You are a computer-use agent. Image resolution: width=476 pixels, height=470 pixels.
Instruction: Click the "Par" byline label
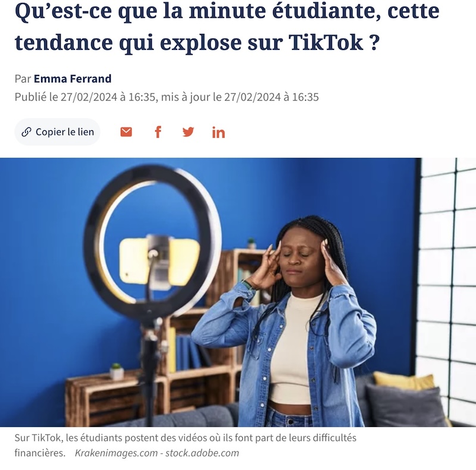tap(23, 79)
